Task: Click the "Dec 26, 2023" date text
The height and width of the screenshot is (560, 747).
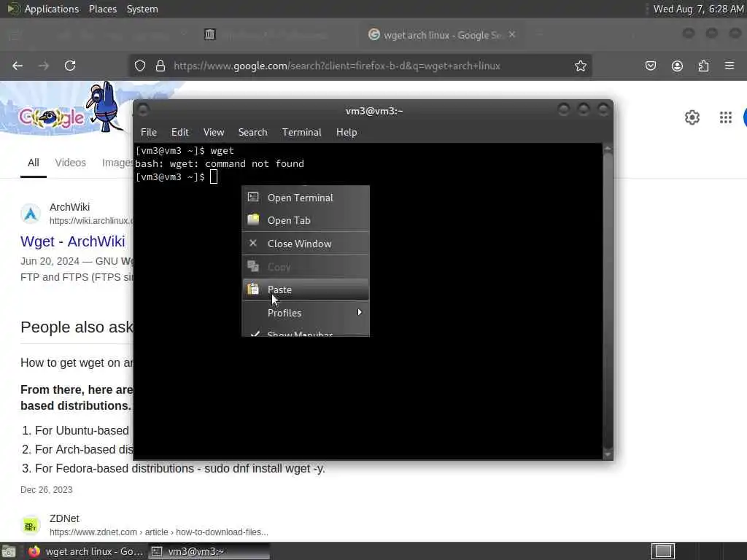Action: [47, 489]
